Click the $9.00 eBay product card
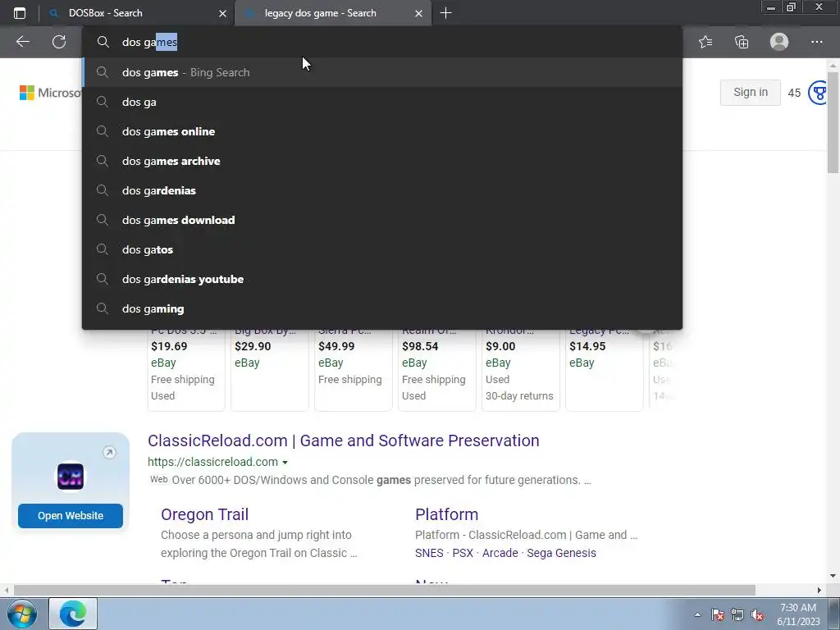This screenshot has width=840, height=630. pyautogui.click(x=521, y=370)
